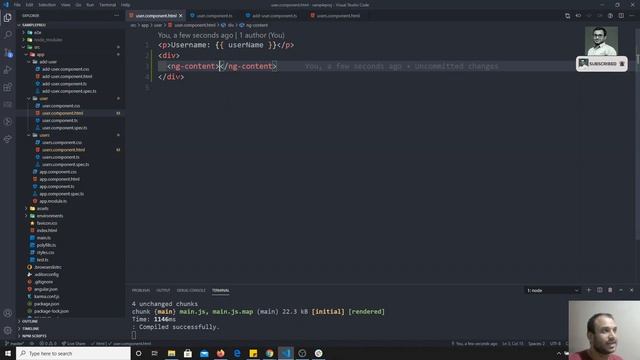Select terminal instance dropdown '1: node'
The height and width of the screenshot is (360, 640).
click(x=553, y=290)
